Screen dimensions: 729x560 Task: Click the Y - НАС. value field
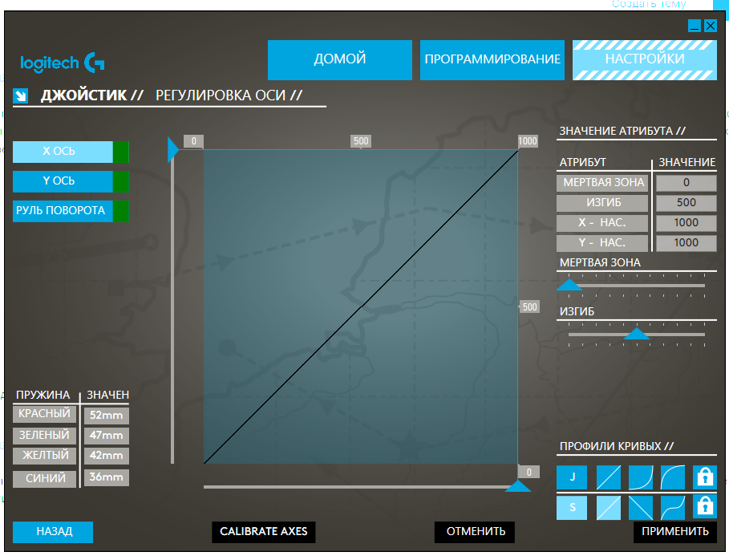[686, 243]
